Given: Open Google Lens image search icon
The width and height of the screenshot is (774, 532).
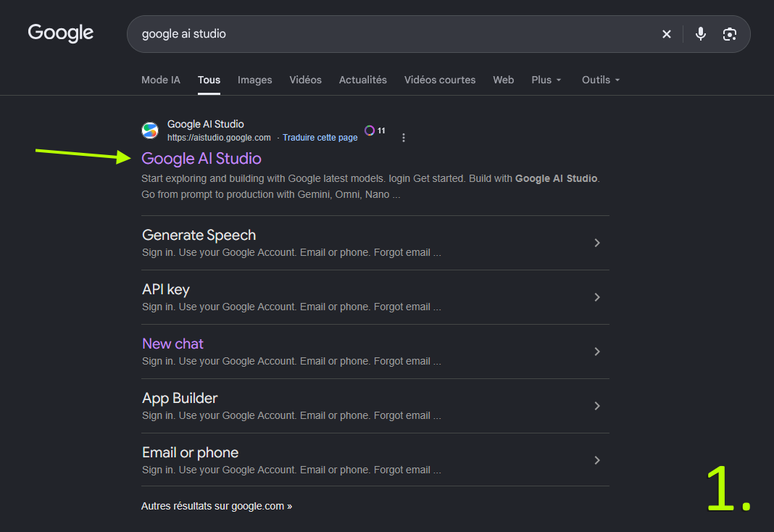Looking at the screenshot, I should coord(730,34).
